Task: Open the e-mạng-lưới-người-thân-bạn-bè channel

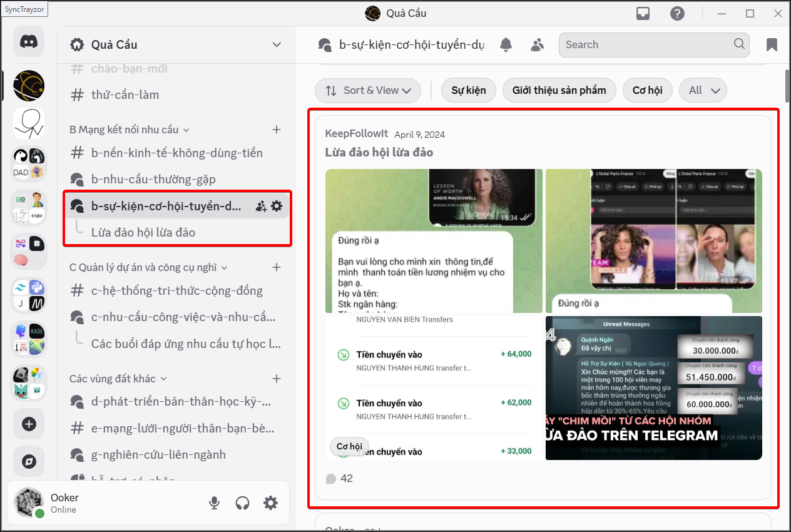Action: pos(177,428)
